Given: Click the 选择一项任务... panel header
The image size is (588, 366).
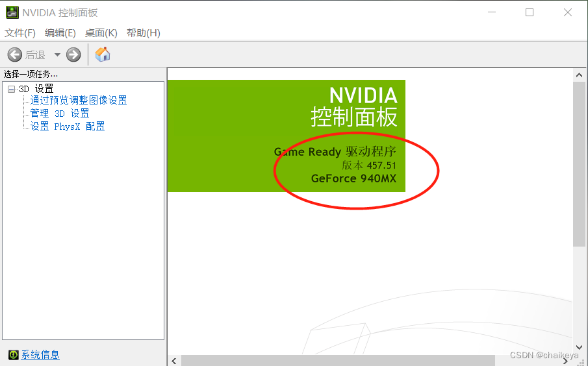Looking at the screenshot, I should pyautogui.click(x=31, y=74).
